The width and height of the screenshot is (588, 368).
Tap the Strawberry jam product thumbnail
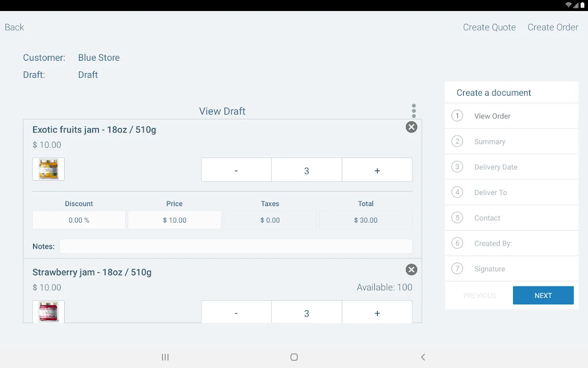[49, 311]
